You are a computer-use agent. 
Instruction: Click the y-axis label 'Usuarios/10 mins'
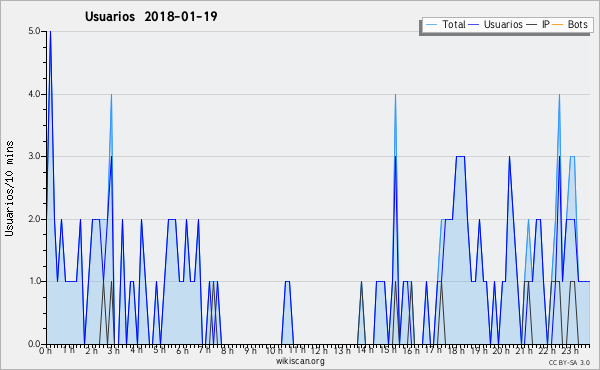click(x=9, y=188)
